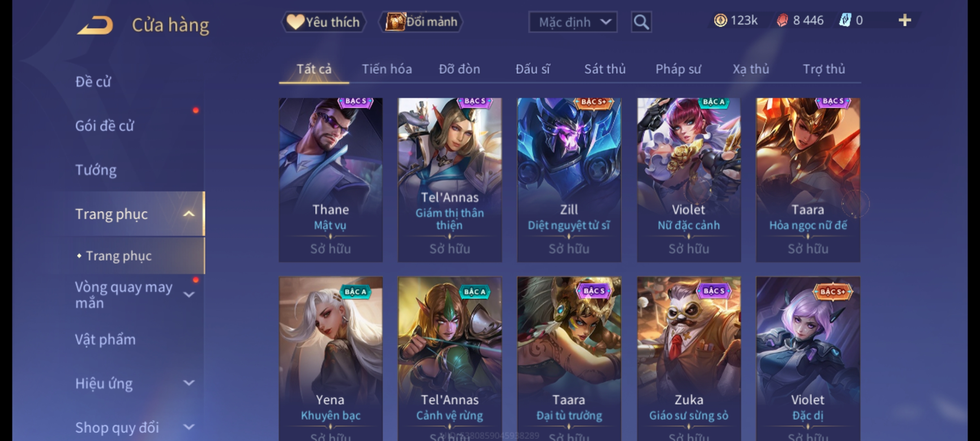Image resolution: width=980 pixels, height=441 pixels.
Task: Open the Mặc định sort dropdown
Action: click(x=572, y=22)
